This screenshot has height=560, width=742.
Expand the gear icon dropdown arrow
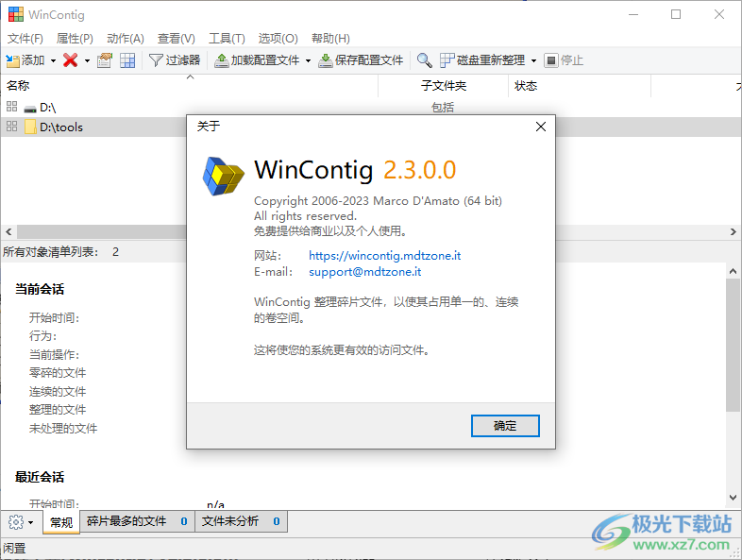(31, 522)
